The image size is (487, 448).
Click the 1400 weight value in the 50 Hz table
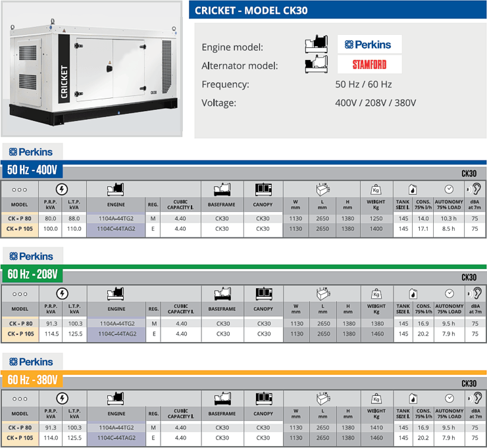click(x=376, y=229)
